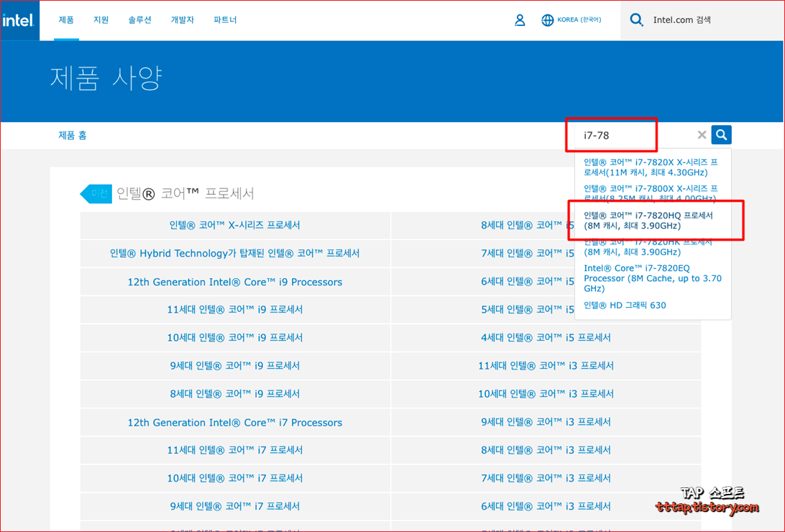
Task: Click the blue product search button
Action: click(x=722, y=134)
